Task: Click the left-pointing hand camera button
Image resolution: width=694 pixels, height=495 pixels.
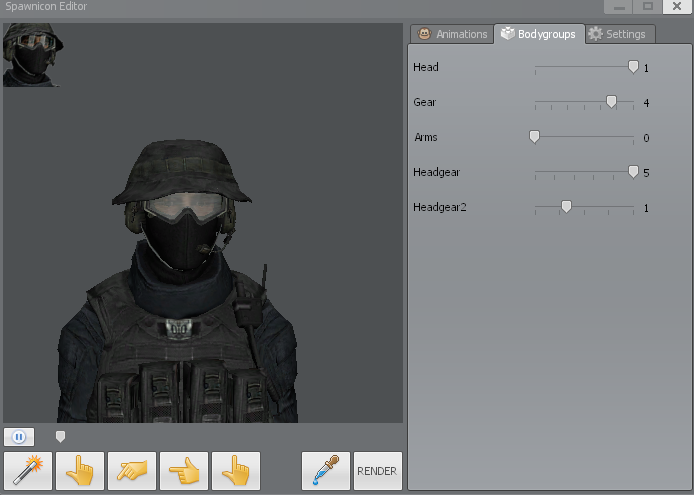Action: [184, 471]
